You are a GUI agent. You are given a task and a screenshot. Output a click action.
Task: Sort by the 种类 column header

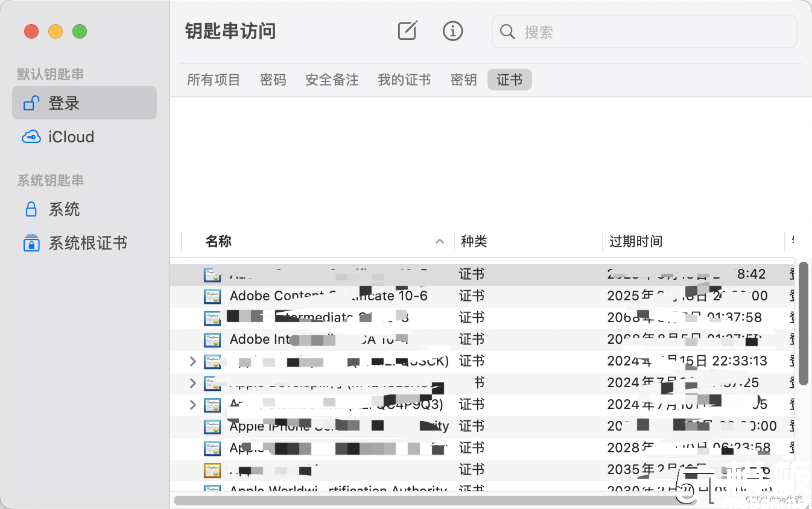(474, 242)
